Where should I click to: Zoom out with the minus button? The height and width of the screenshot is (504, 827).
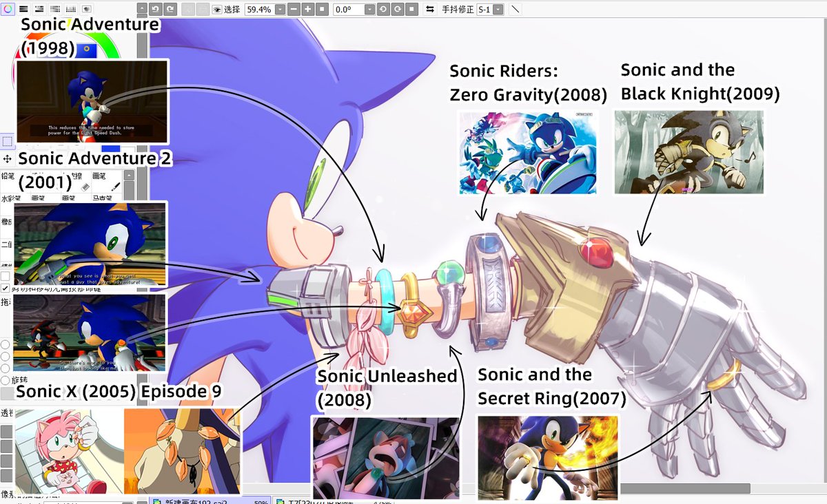(x=294, y=10)
